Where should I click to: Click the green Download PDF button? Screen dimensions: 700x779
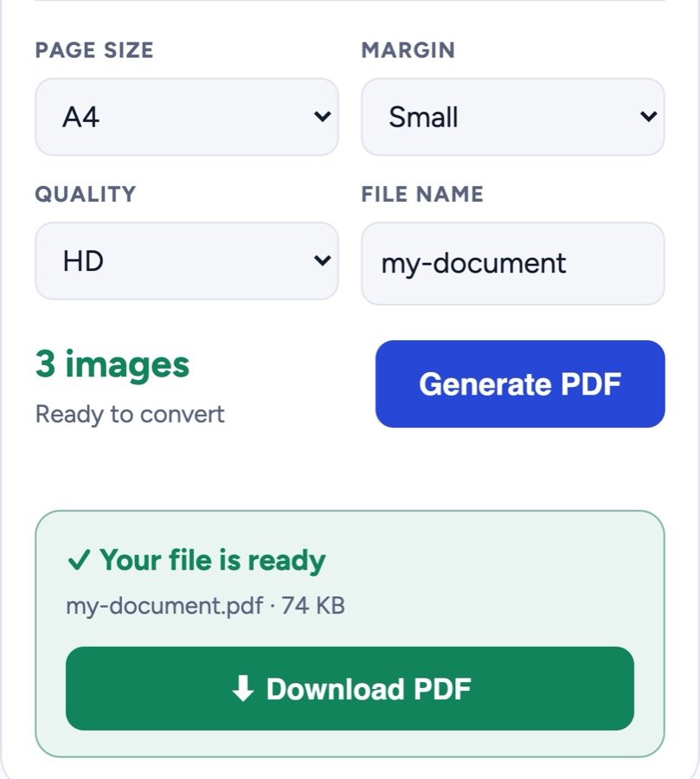(350, 689)
